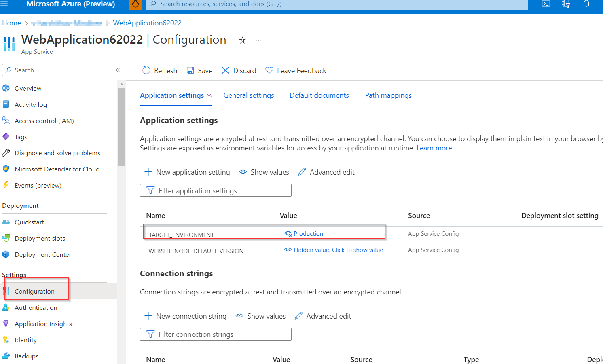The height and width of the screenshot is (364, 603).
Task: Click the orange bug report icon
Action: click(135, 4)
